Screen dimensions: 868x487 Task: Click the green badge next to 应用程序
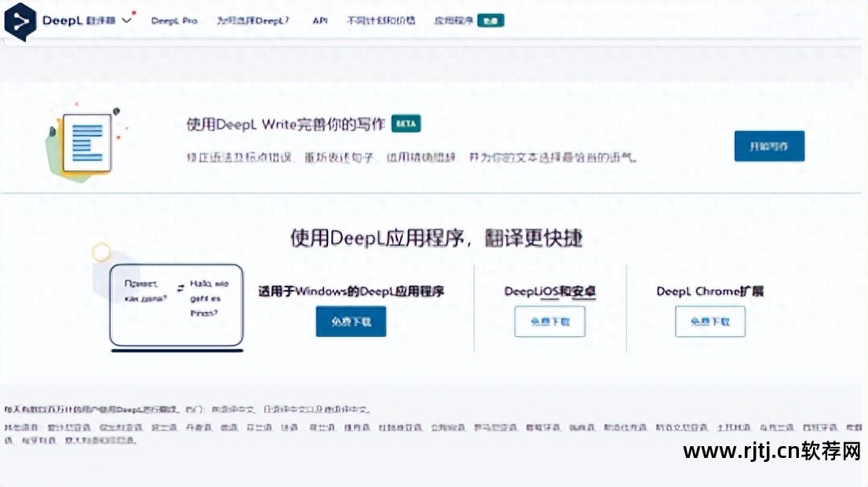click(491, 21)
